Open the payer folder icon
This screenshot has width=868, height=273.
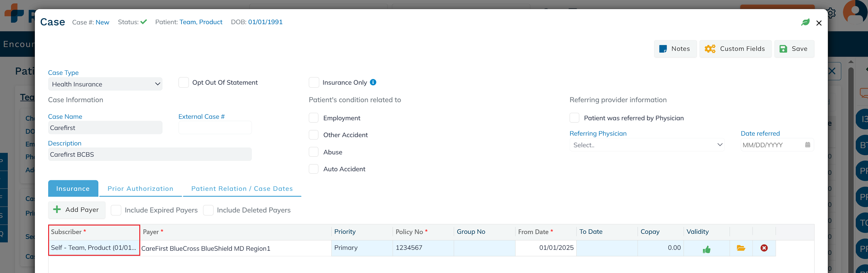point(741,248)
